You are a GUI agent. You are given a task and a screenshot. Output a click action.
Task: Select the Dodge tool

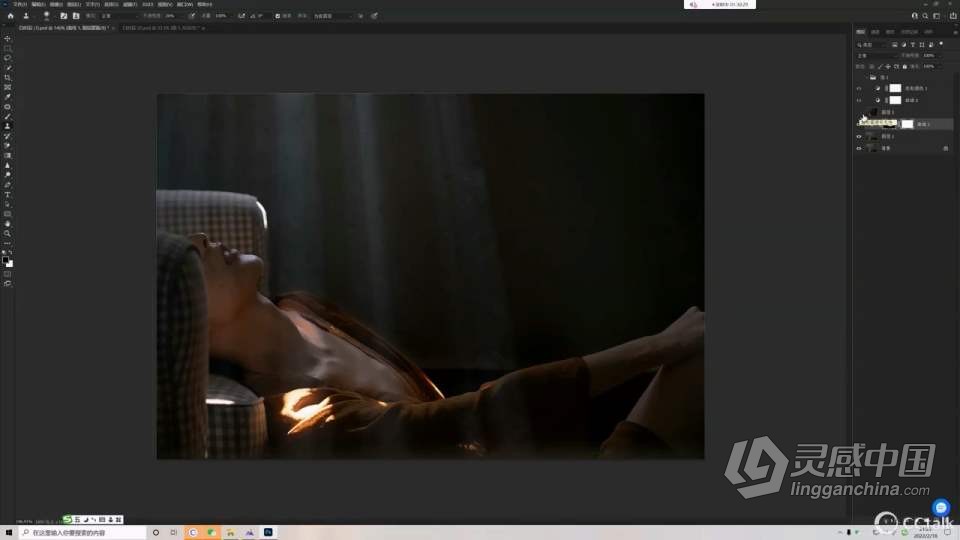click(x=7, y=175)
